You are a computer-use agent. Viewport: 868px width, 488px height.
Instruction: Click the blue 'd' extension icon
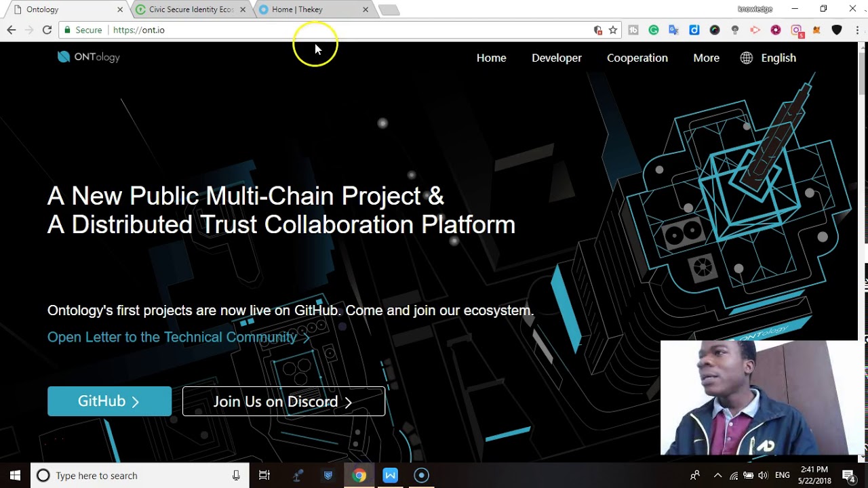point(694,30)
